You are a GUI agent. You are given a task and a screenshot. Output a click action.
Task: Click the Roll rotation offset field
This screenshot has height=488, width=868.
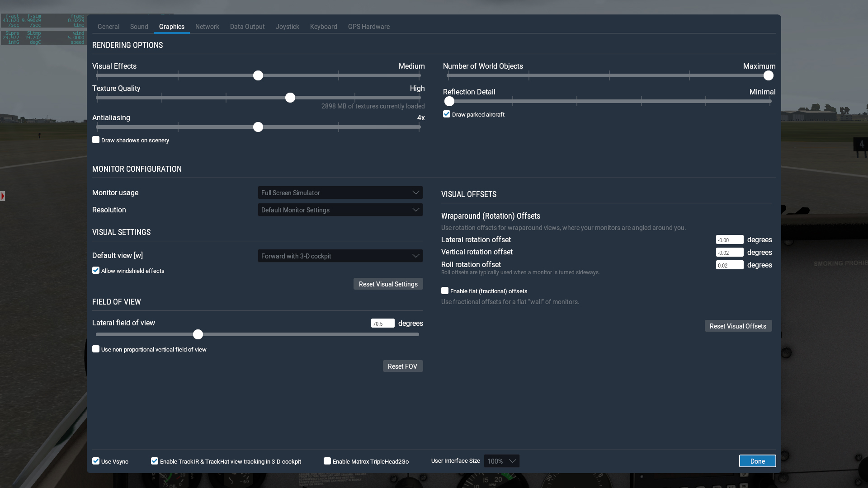click(729, 265)
